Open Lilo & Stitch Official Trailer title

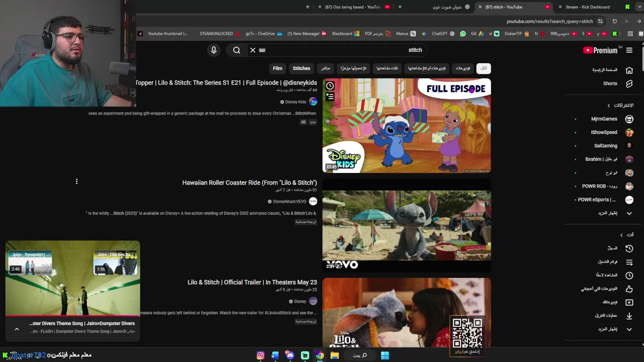(252, 283)
